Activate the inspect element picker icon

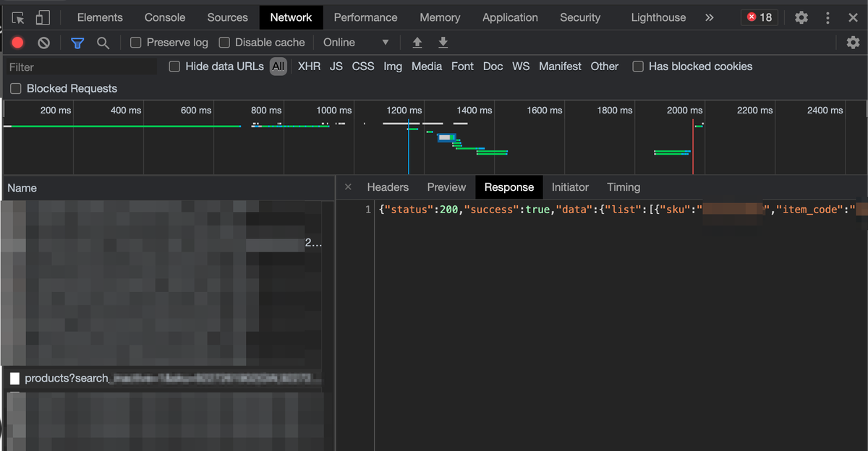(18, 17)
